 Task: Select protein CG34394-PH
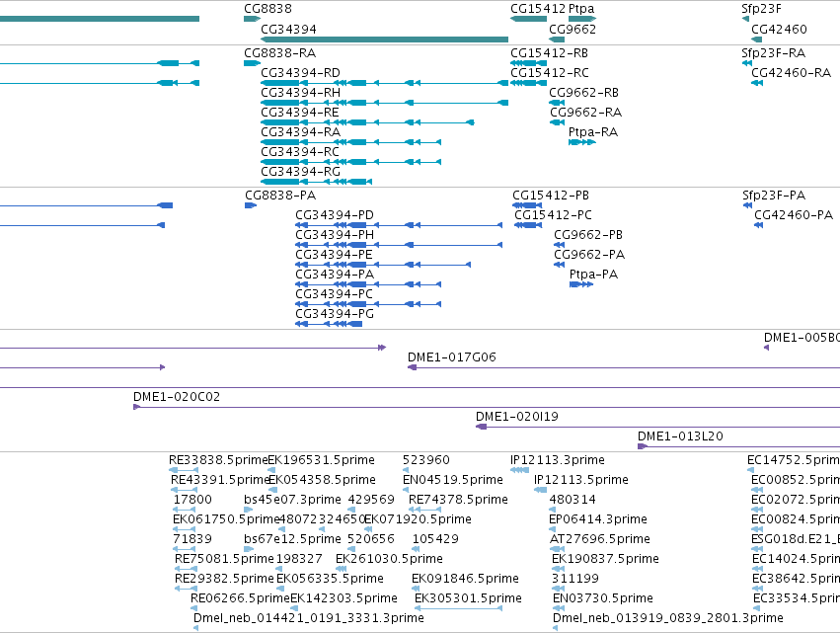pyautogui.click(x=335, y=235)
